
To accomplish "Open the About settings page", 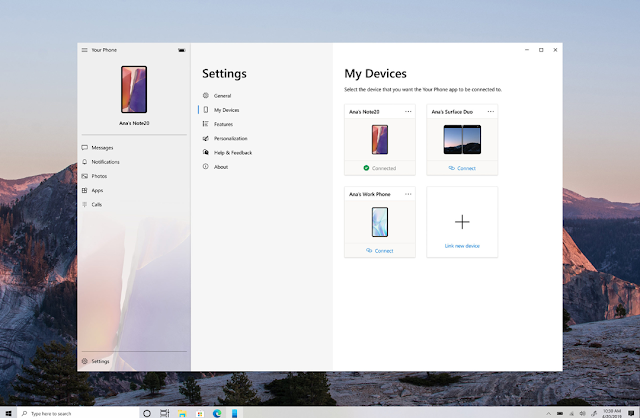I will click(221, 167).
